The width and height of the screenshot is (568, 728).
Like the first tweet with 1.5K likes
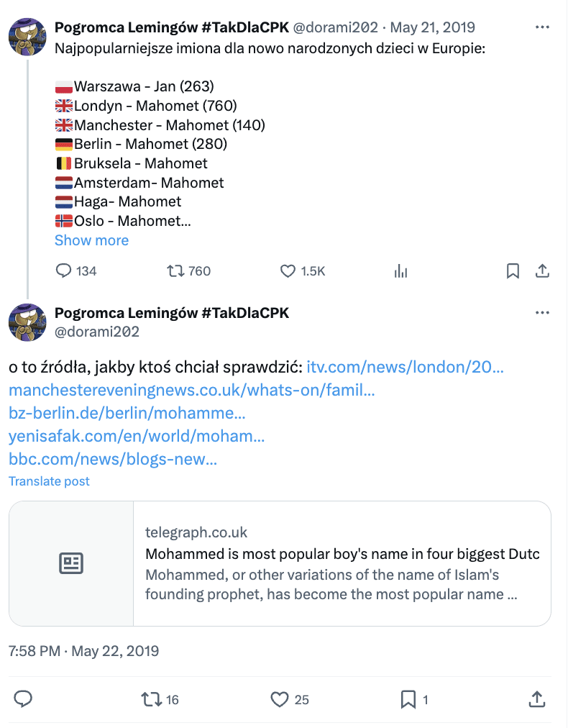[x=288, y=271]
